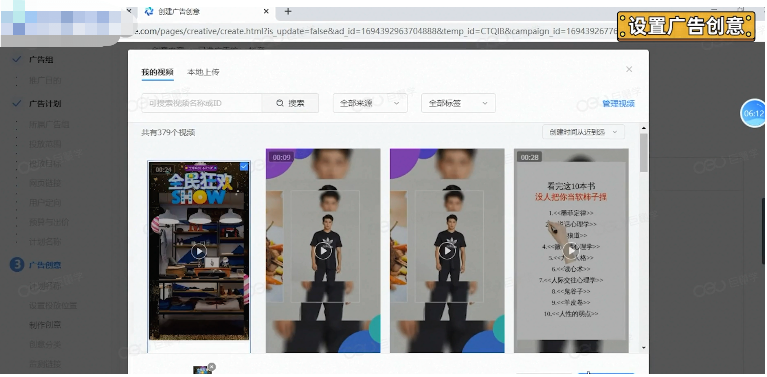Image resolution: width=767 pixels, height=377 pixels.
Task: Jump to 设置投放位置 in the sidebar
Action: pos(52,306)
